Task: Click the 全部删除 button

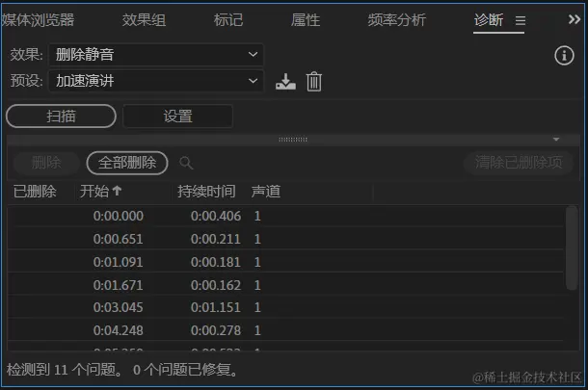Action: [x=127, y=163]
